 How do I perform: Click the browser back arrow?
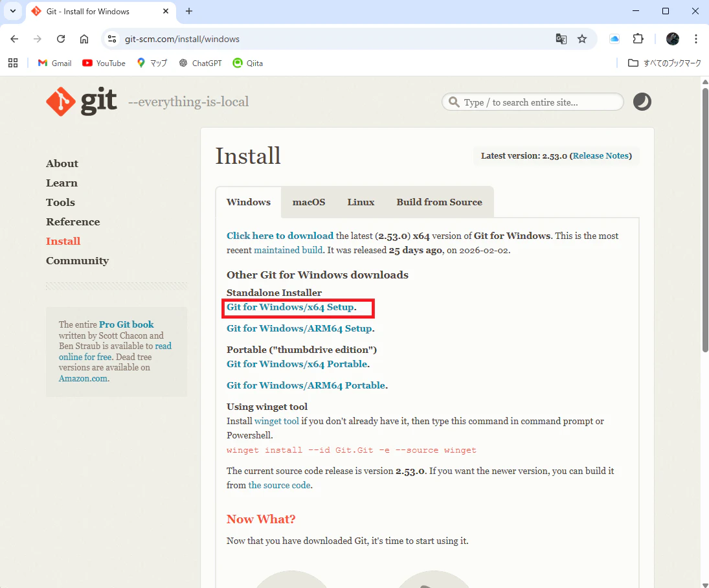14,39
